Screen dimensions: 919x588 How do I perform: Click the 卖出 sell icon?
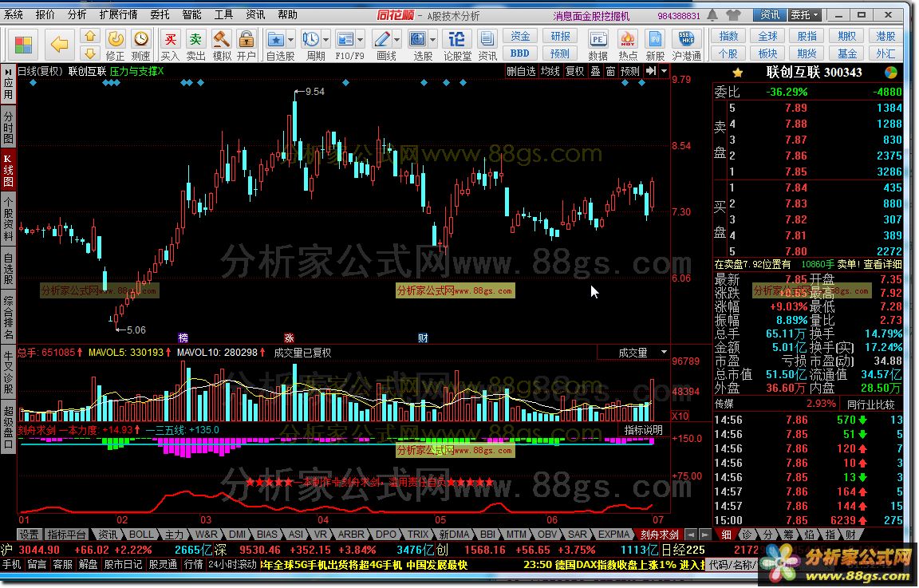point(195,45)
